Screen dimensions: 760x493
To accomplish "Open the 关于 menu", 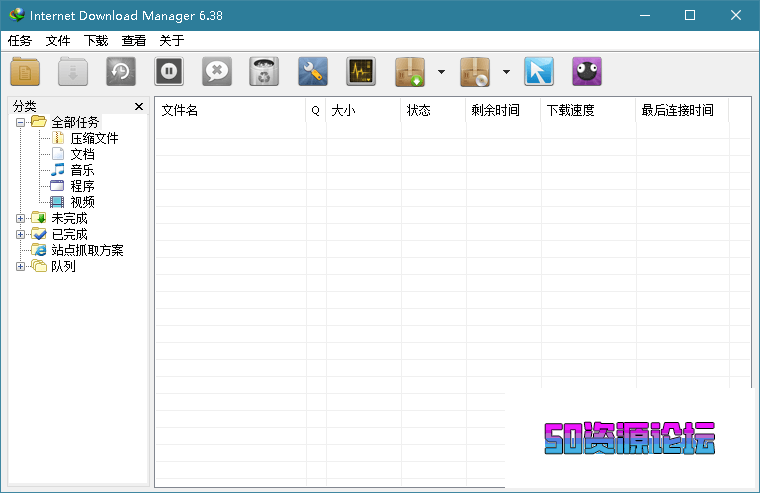I will tap(172, 41).
